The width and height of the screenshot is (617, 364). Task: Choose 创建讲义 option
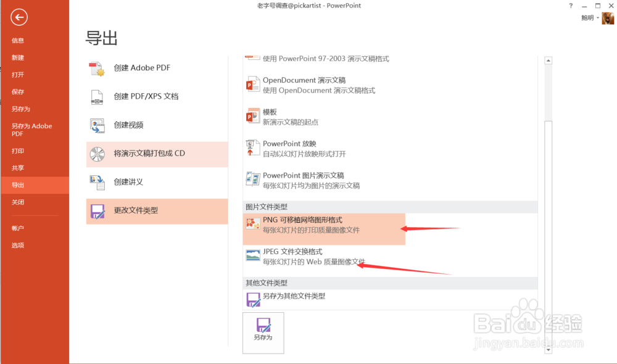(157, 182)
